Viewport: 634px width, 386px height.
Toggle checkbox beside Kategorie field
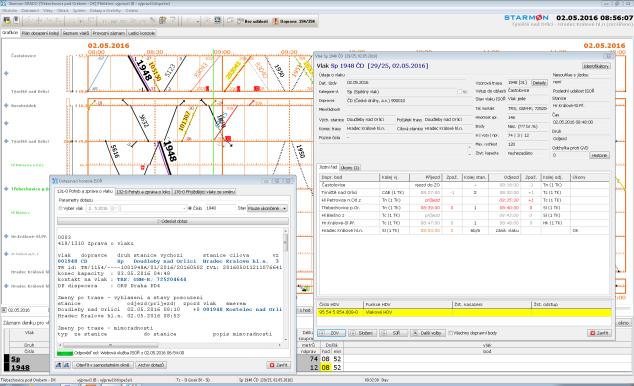point(459,92)
